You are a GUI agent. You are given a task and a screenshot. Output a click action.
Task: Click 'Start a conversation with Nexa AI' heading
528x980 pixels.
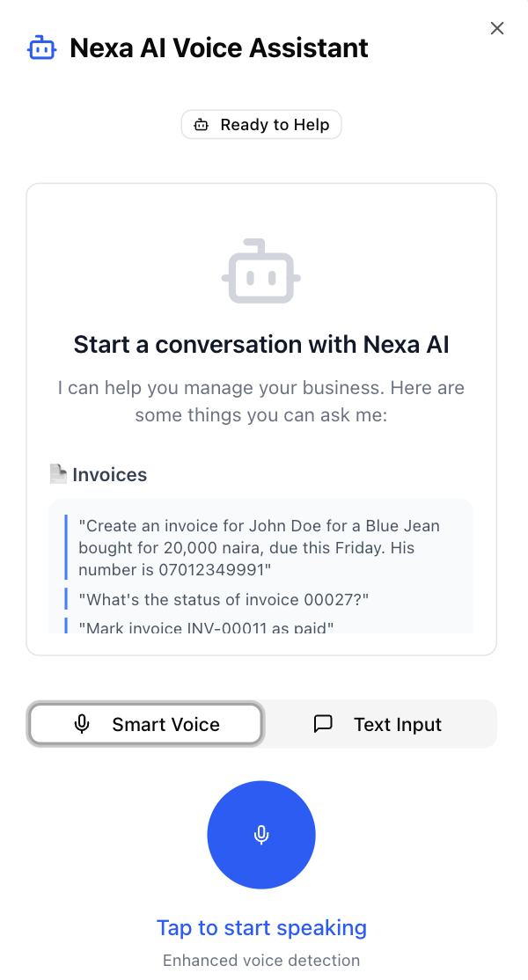point(261,344)
